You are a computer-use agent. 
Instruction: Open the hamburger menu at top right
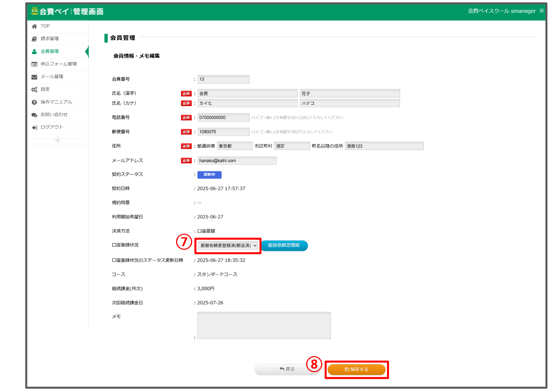click(x=542, y=11)
